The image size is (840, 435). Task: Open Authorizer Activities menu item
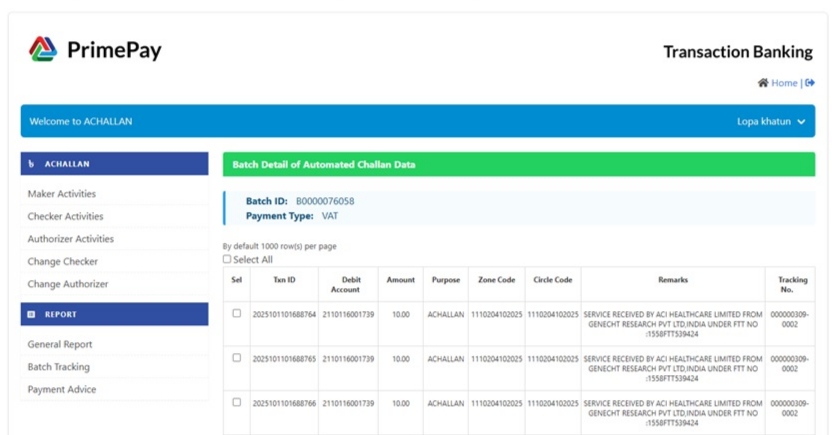click(x=115, y=239)
